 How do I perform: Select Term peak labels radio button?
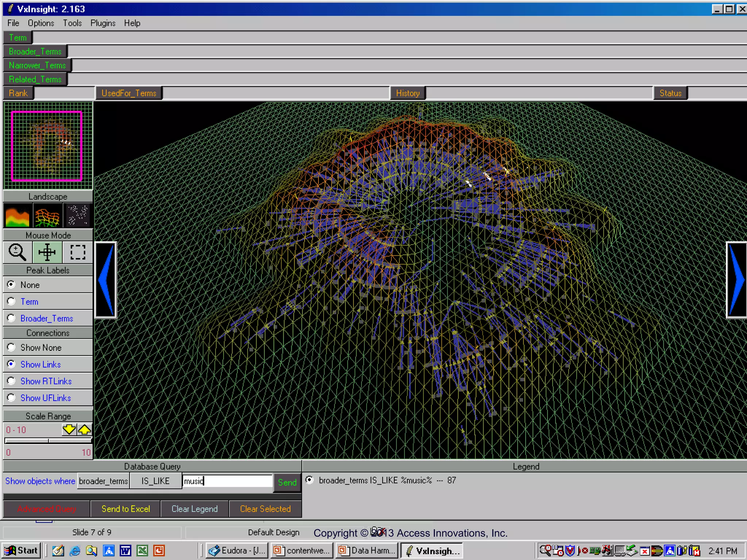pyautogui.click(x=12, y=302)
